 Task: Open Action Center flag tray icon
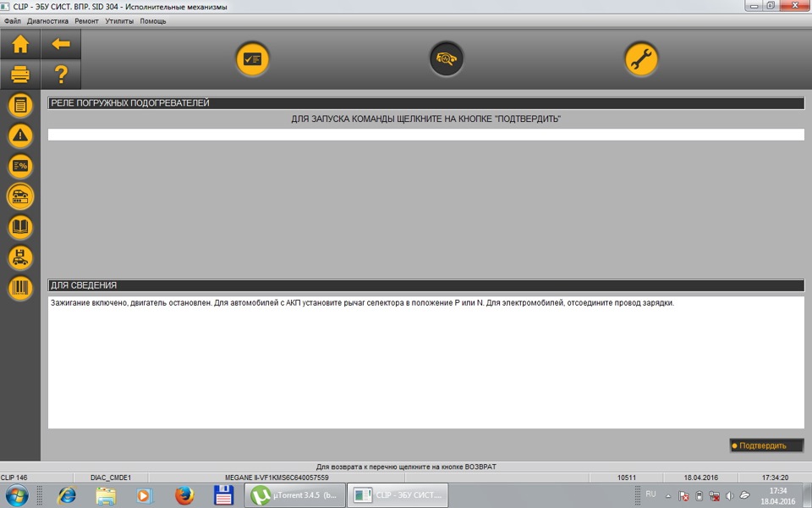tap(683, 496)
